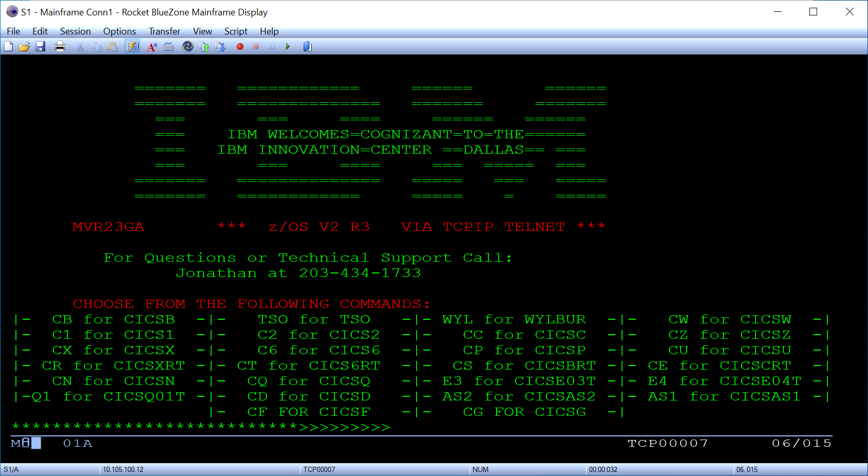Click the CF FOR CICSF entry
Screen dimensions: 868x476
click(309, 412)
